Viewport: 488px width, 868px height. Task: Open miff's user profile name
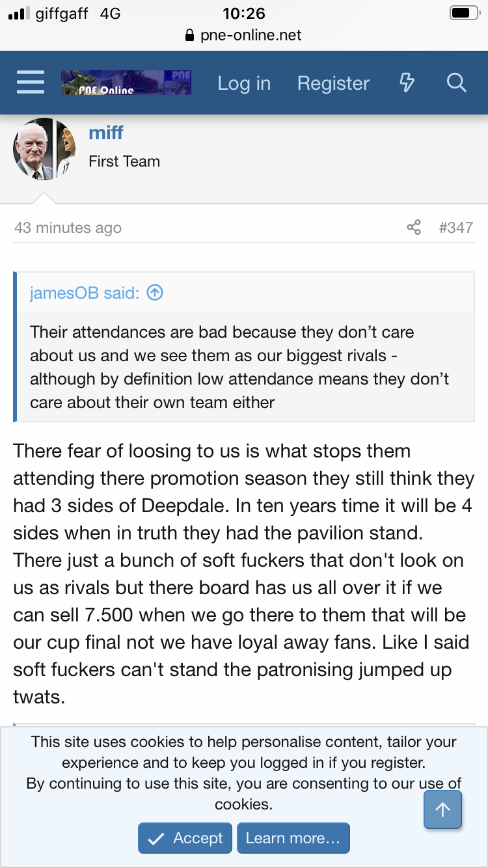click(x=106, y=133)
